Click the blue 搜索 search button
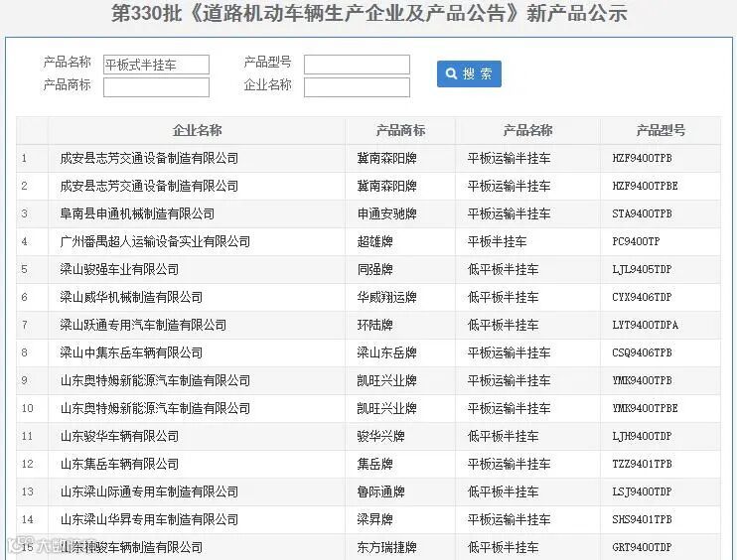 (x=469, y=73)
